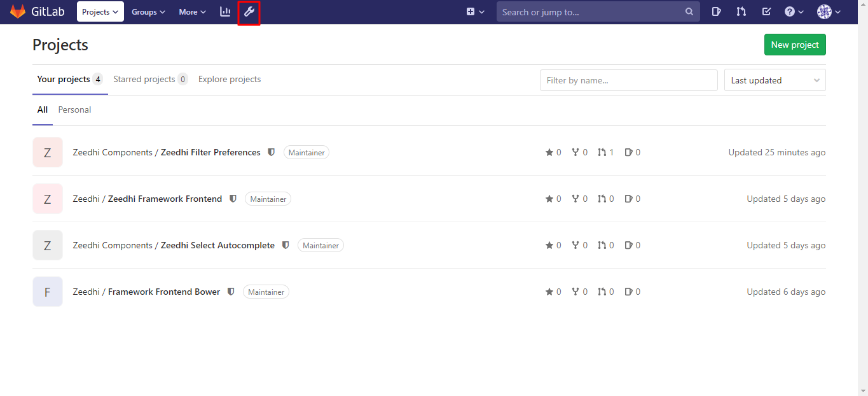
Task: Select the Personal sub-tab
Action: click(74, 110)
